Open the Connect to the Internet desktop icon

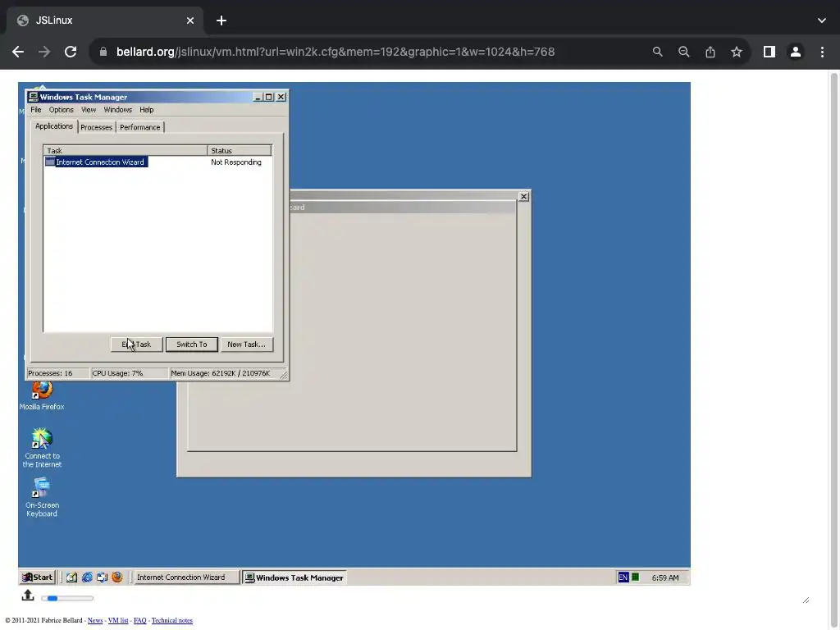[x=42, y=448]
